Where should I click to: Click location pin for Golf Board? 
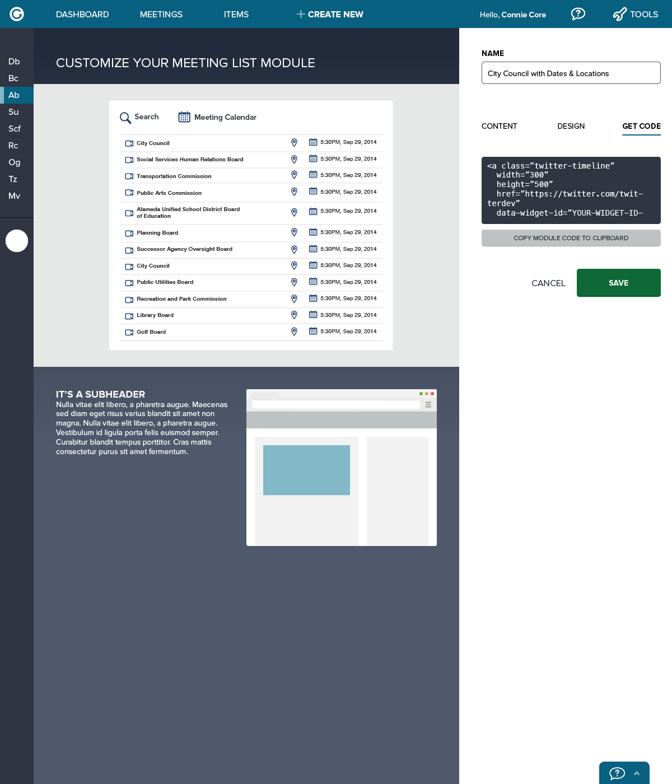point(294,332)
